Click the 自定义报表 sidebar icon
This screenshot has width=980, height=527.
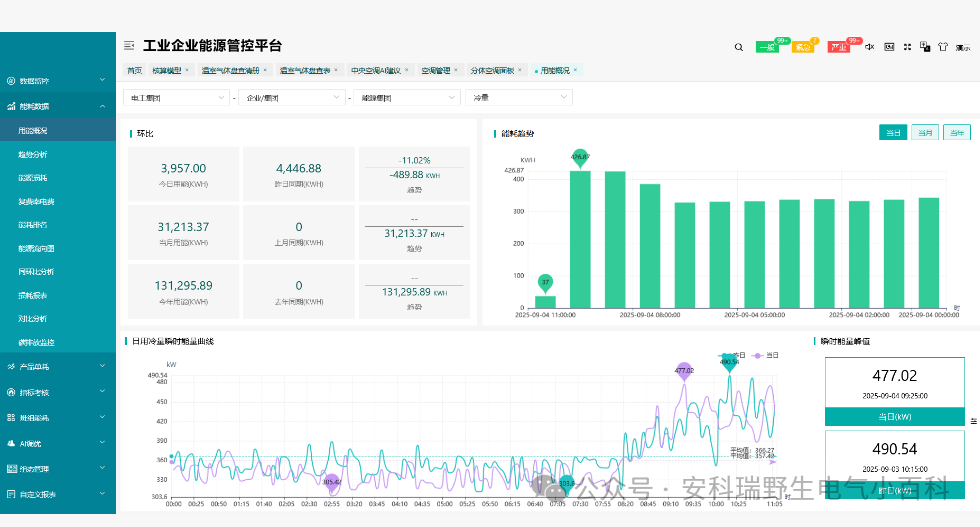(11, 494)
